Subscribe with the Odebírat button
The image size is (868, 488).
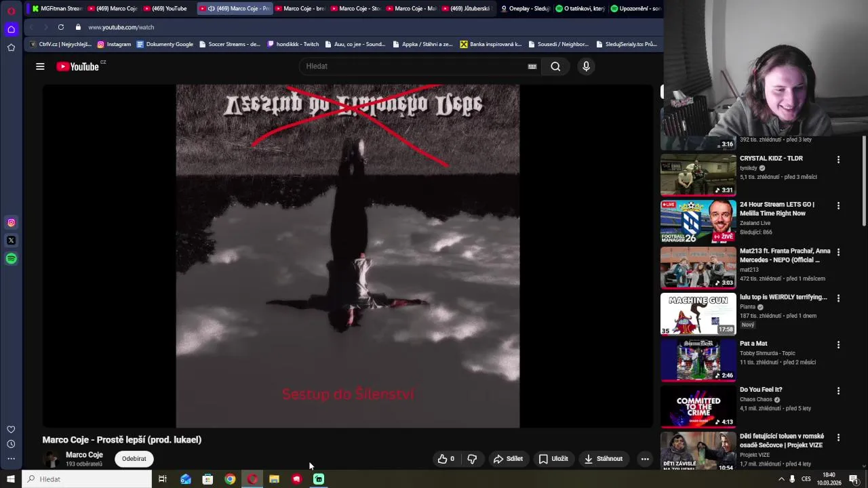[134, 459]
